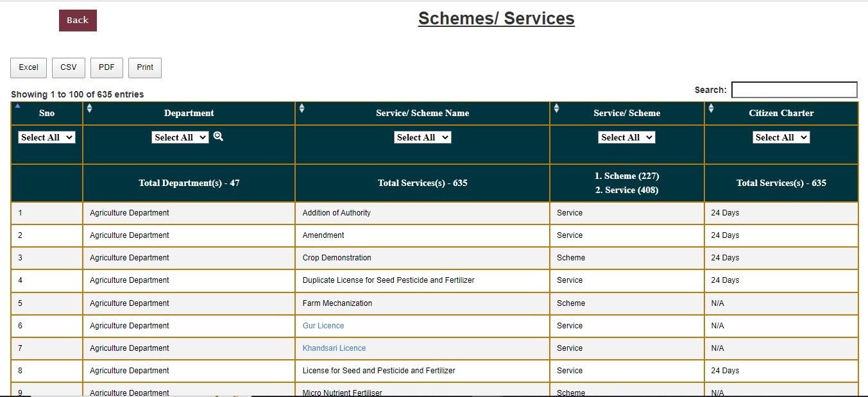Click 'Service' in the Amendment row

570,235
